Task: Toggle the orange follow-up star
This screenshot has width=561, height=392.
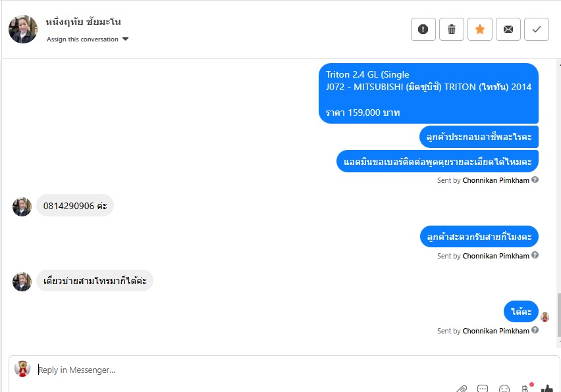Action: pyautogui.click(x=480, y=29)
